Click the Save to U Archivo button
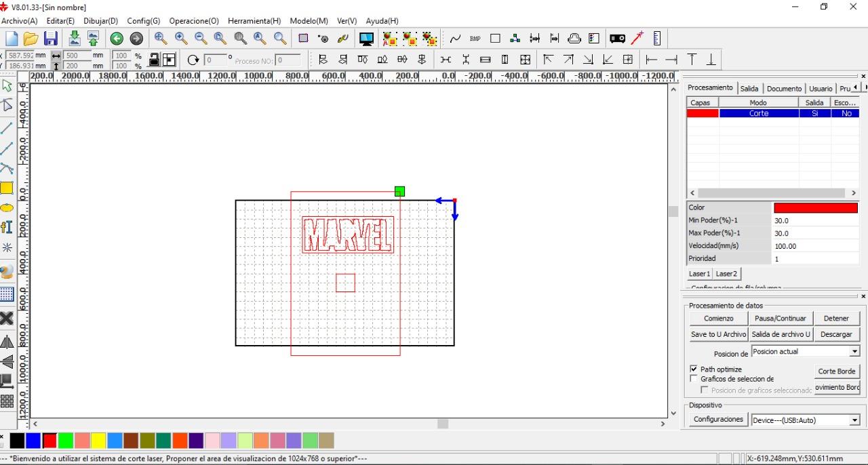The image size is (868, 465). pyautogui.click(x=718, y=334)
